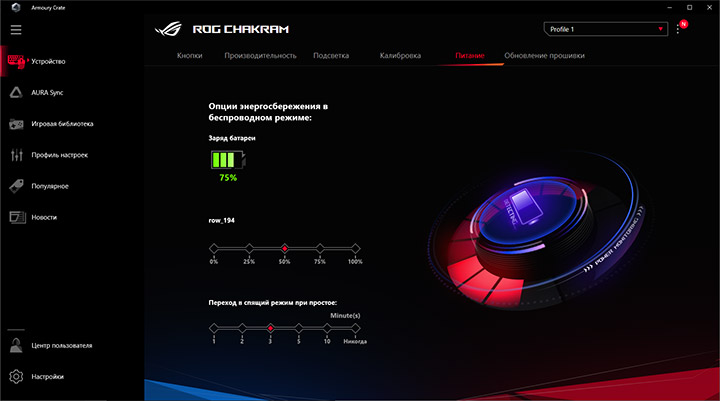Click the Центр пользователя user icon
The height and width of the screenshot is (401, 720).
click(x=16, y=345)
